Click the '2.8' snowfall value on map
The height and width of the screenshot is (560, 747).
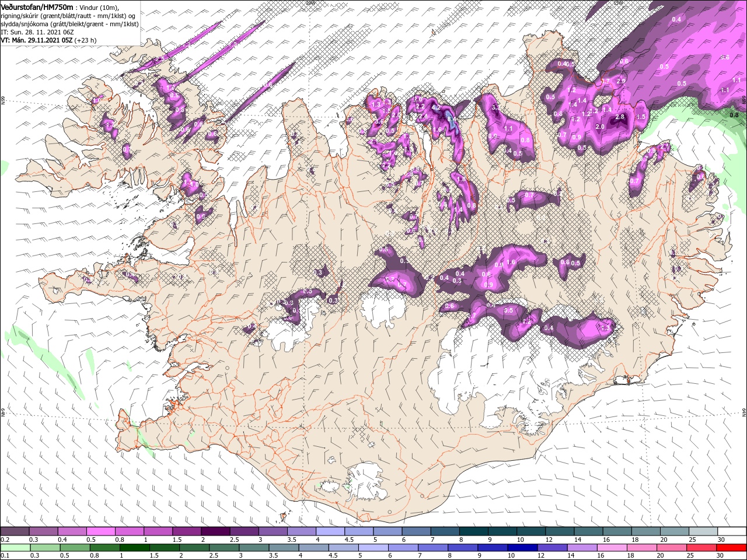(620, 117)
